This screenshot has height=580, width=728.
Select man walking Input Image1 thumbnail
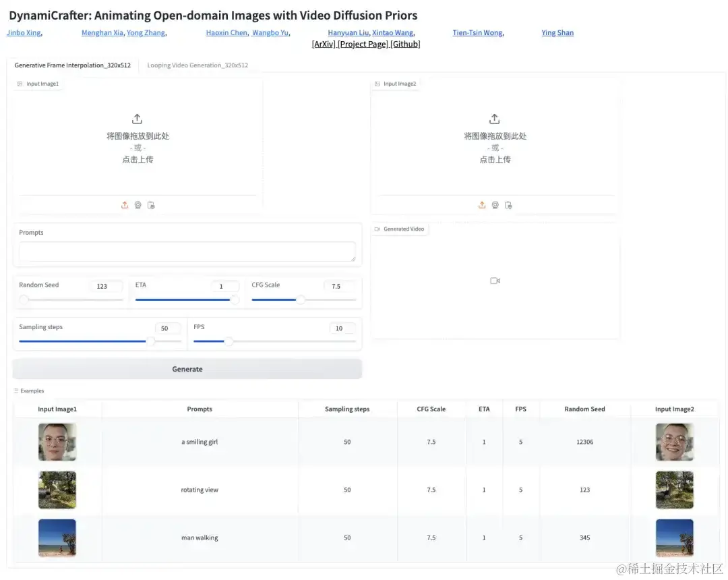[x=57, y=538]
